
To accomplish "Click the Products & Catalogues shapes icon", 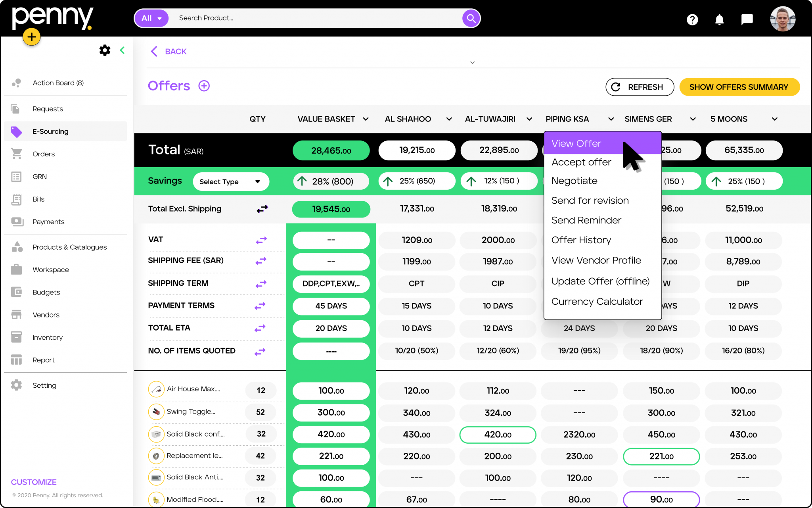I will pos(17,247).
